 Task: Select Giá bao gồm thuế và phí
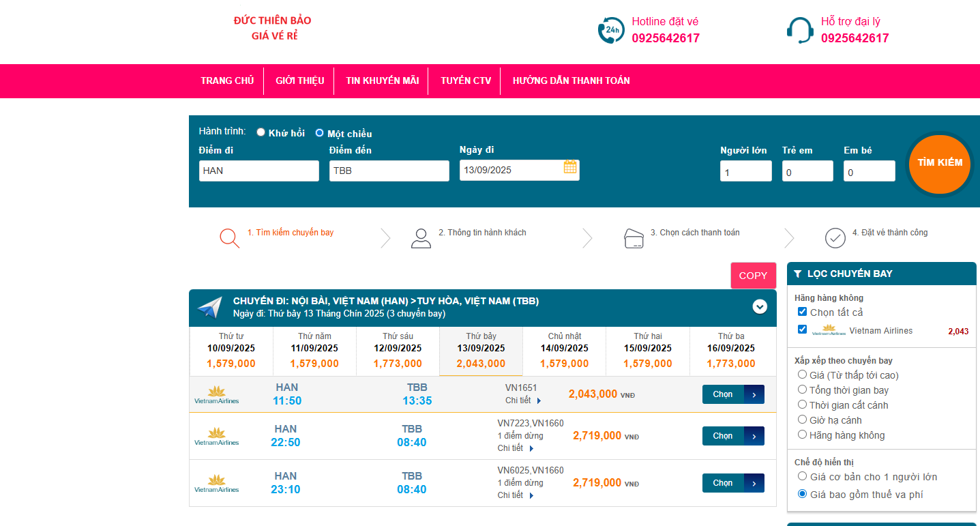(802, 494)
